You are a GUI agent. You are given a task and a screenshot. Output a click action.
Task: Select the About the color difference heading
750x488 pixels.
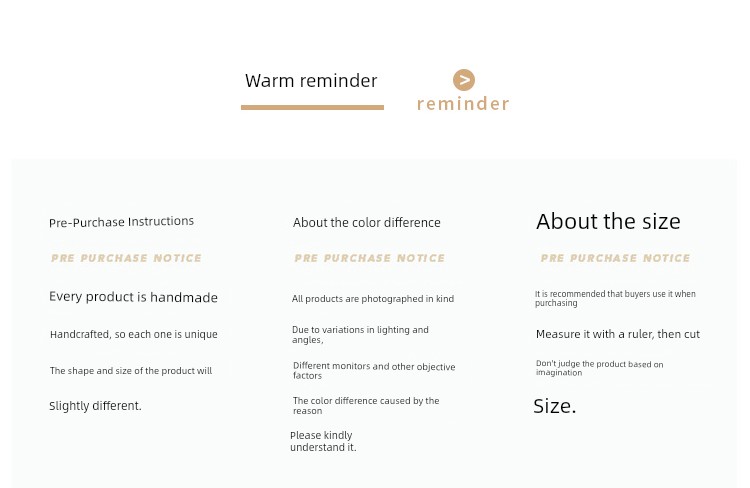pos(366,222)
